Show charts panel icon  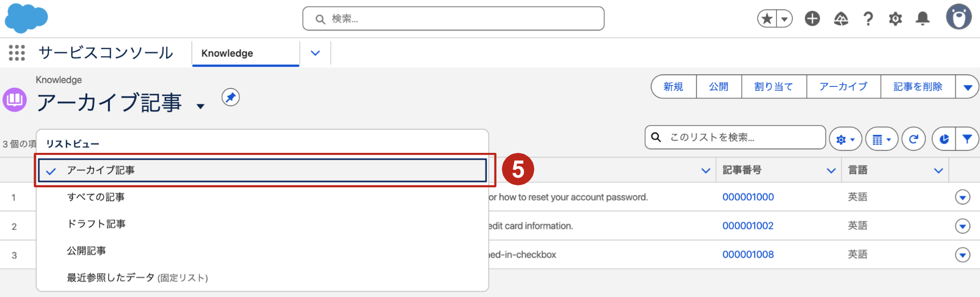(944, 139)
